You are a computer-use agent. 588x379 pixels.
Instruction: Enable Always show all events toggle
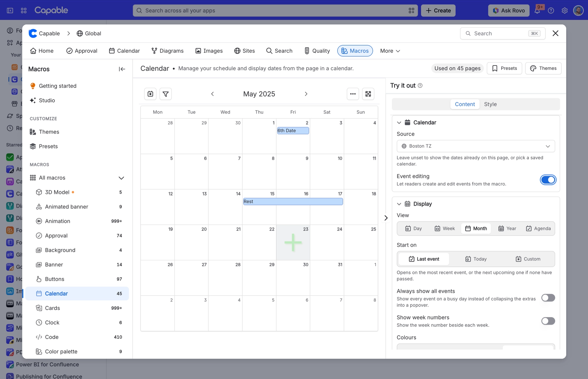pyautogui.click(x=548, y=298)
